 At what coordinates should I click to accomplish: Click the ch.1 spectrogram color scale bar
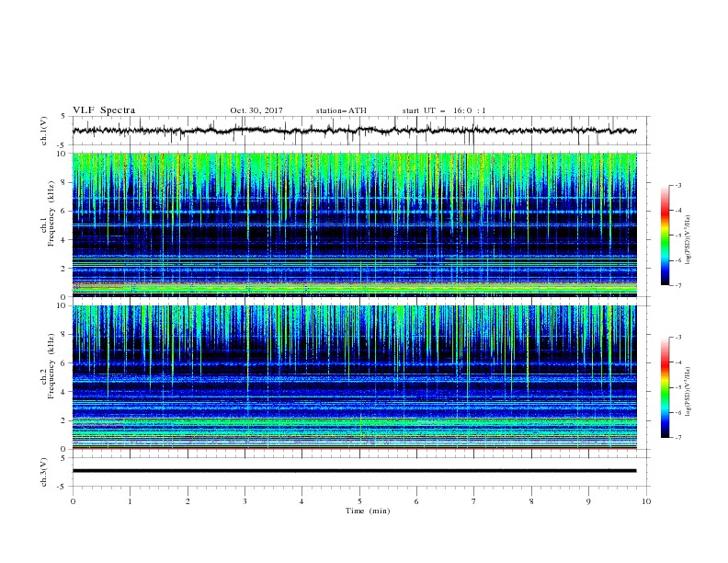tap(665, 236)
